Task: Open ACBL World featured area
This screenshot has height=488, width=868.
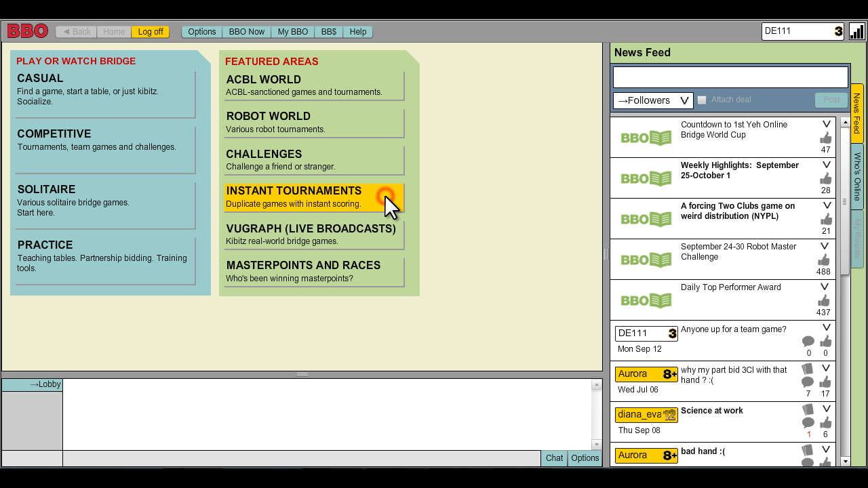Action: click(x=315, y=85)
